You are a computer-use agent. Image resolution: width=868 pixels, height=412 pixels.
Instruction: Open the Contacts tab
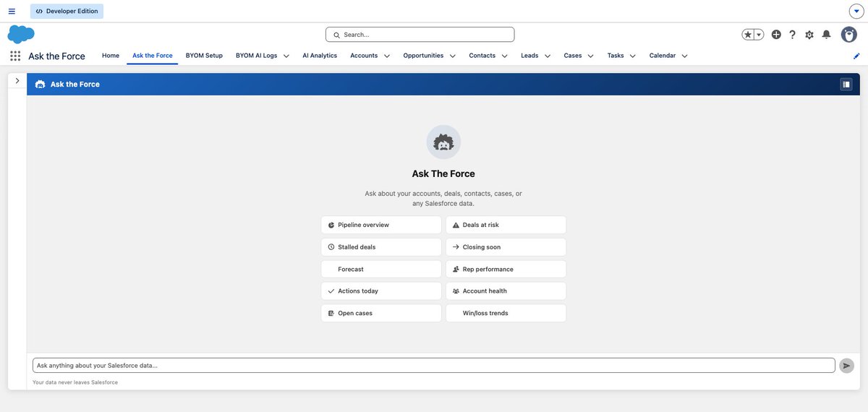pyautogui.click(x=482, y=56)
